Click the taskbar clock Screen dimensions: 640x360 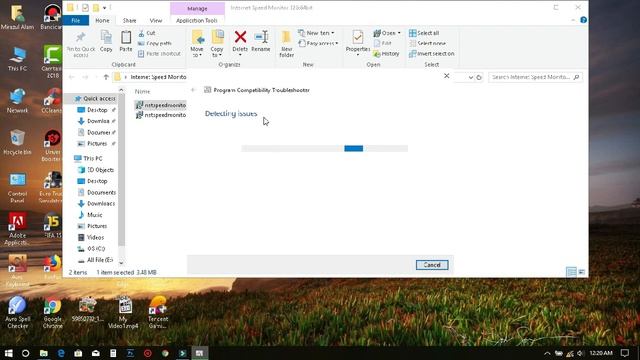601,353
